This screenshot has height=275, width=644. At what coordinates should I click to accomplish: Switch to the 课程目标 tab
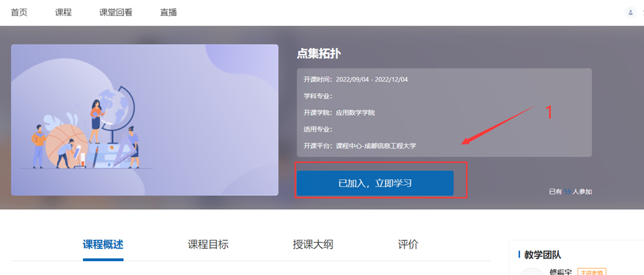pos(208,244)
